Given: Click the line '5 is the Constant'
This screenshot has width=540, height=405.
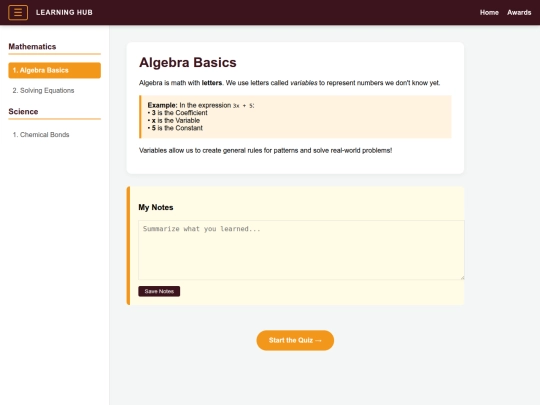Looking at the screenshot, I should (175, 128).
